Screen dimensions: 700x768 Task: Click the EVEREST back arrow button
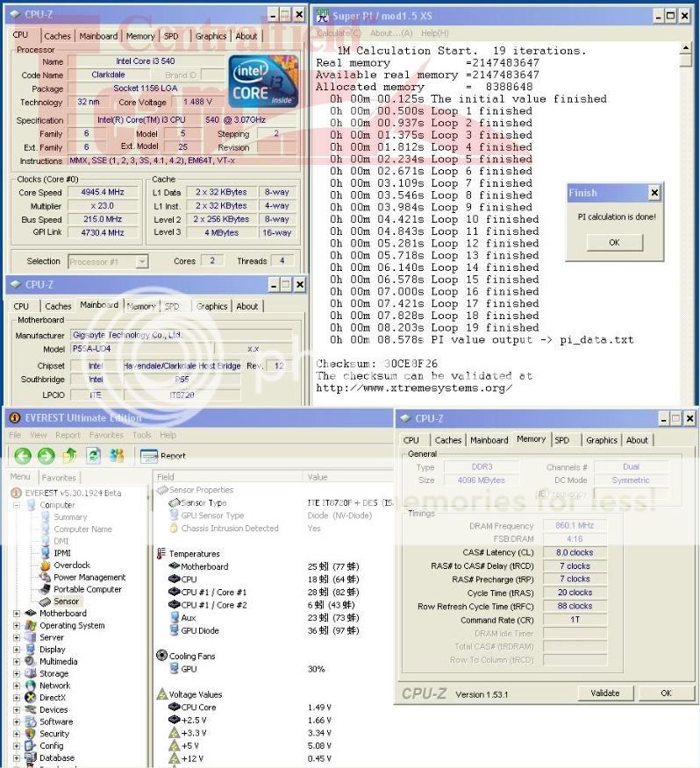(x=23, y=456)
